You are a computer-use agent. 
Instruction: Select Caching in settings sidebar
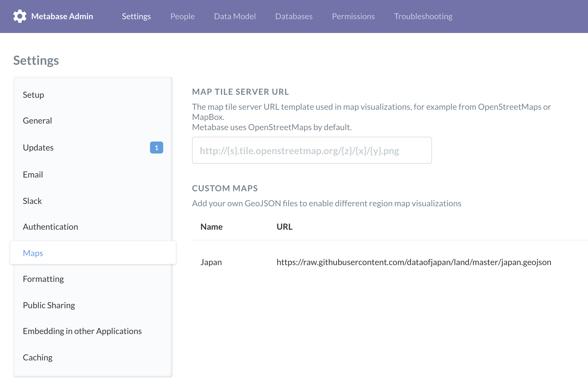tap(37, 357)
